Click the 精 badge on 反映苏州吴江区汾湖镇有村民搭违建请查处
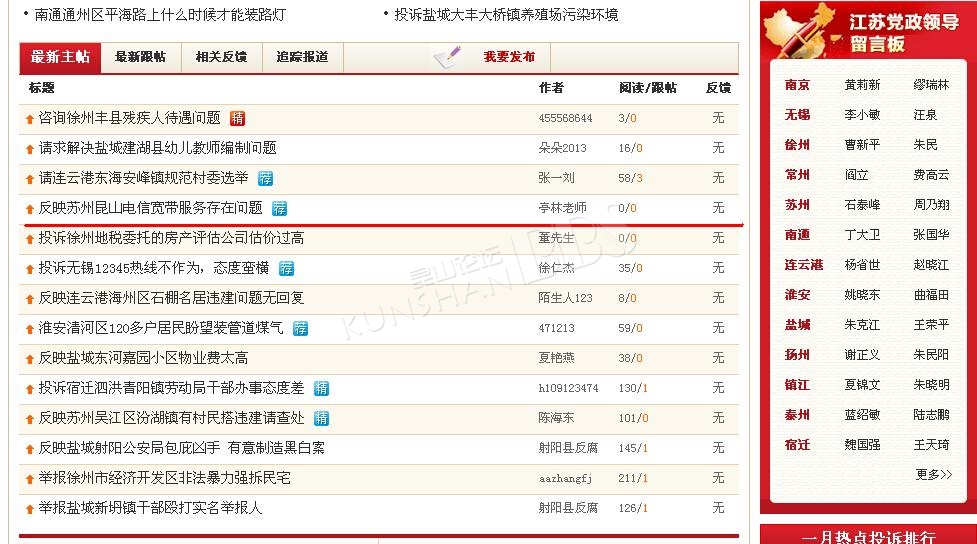Viewport: 977px width, 544px height. tap(322, 418)
